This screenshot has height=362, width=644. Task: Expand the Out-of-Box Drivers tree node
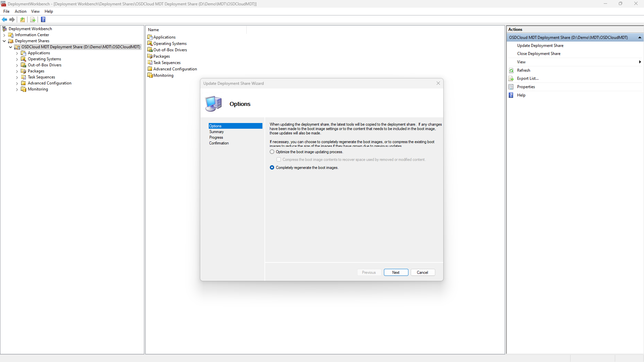[x=17, y=65]
